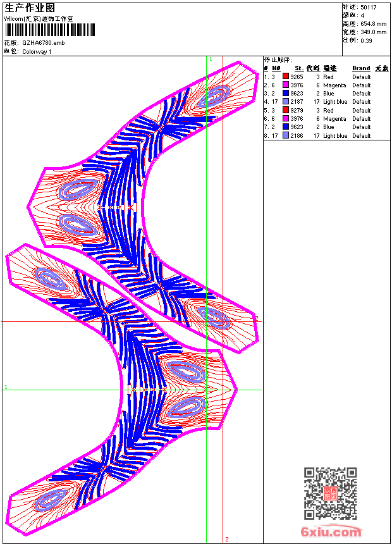This screenshot has height=544, width=392.
Task: Pick the light blue swatch for stop 4
Action: click(286, 101)
